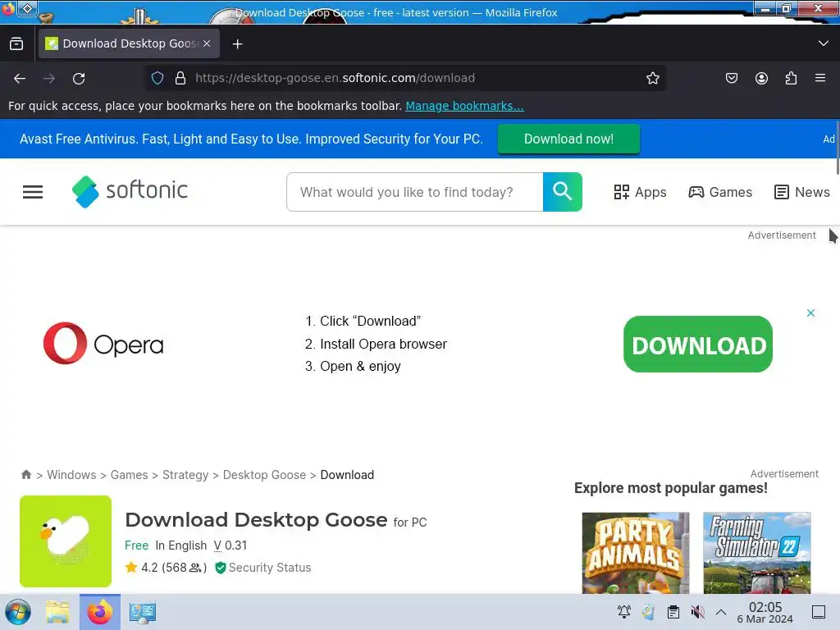This screenshot has height=630, width=840.
Task: Open Softonic hamburger side menu
Action: point(33,192)
